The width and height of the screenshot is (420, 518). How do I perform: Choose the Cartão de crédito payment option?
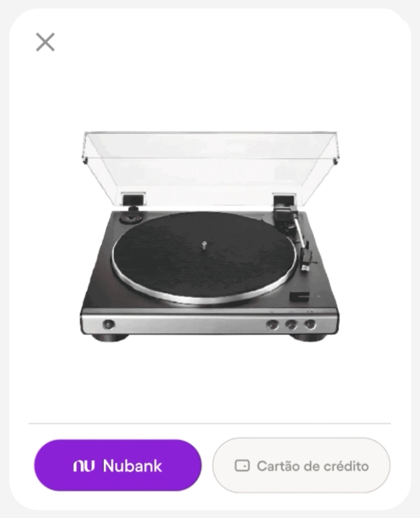coord(301,466)
